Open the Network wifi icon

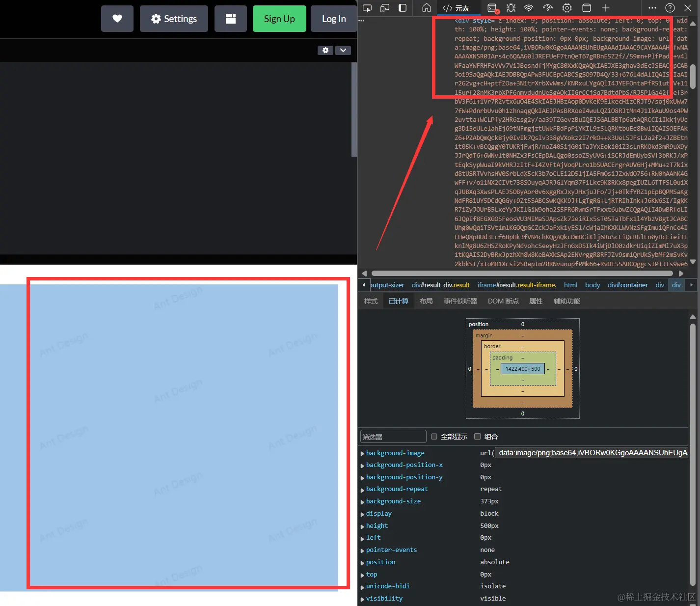click(x=529, y=8)
